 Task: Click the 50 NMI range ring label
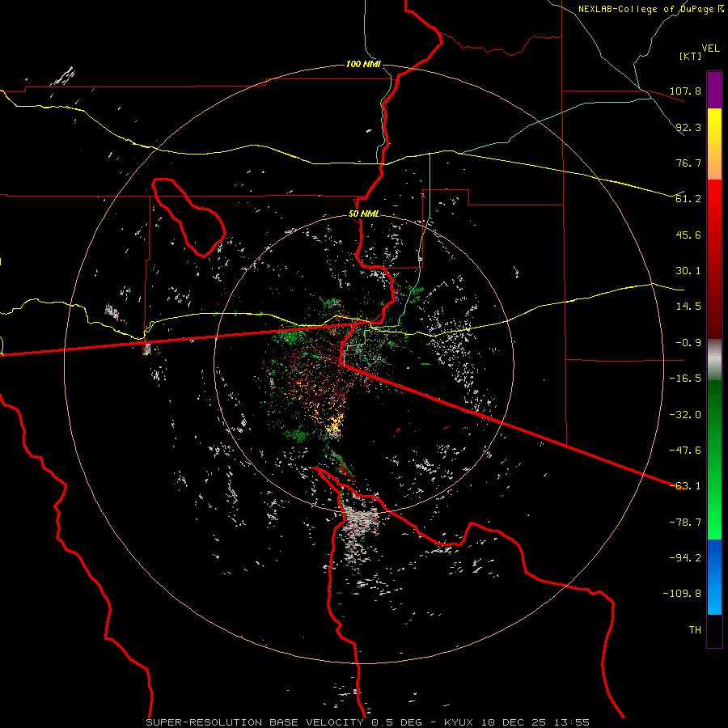coord(363,214)
